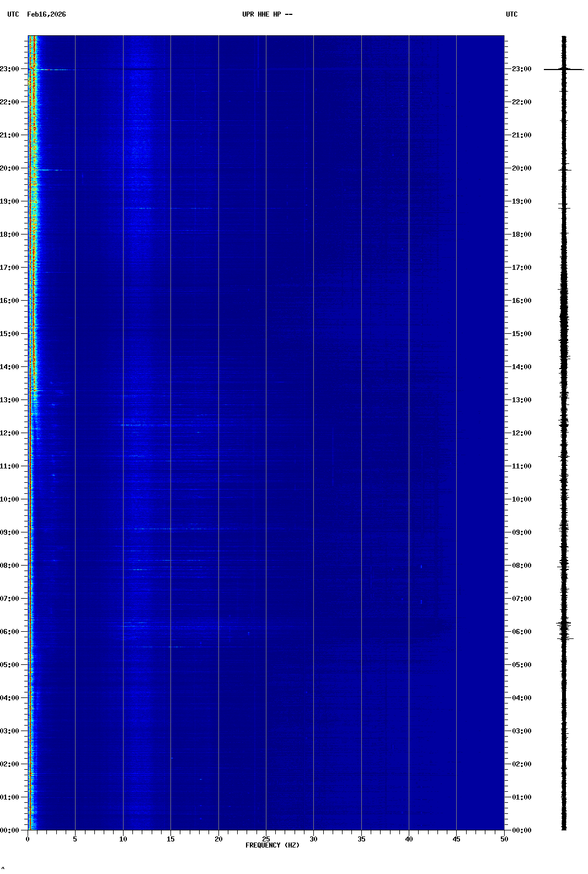Click the UPR HHE HP title text
The width and height of the screenshot is (588, 874).
[267, 14]
